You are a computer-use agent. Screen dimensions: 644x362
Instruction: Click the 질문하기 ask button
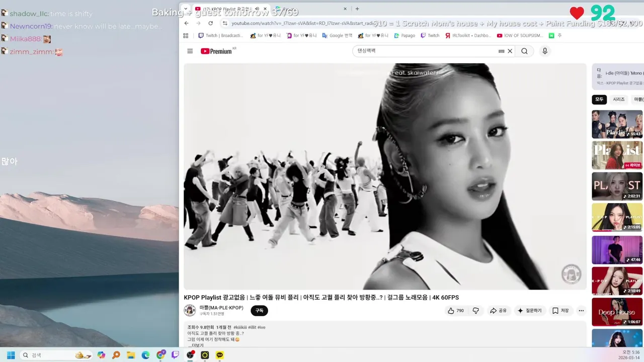[x=529, y=311]
